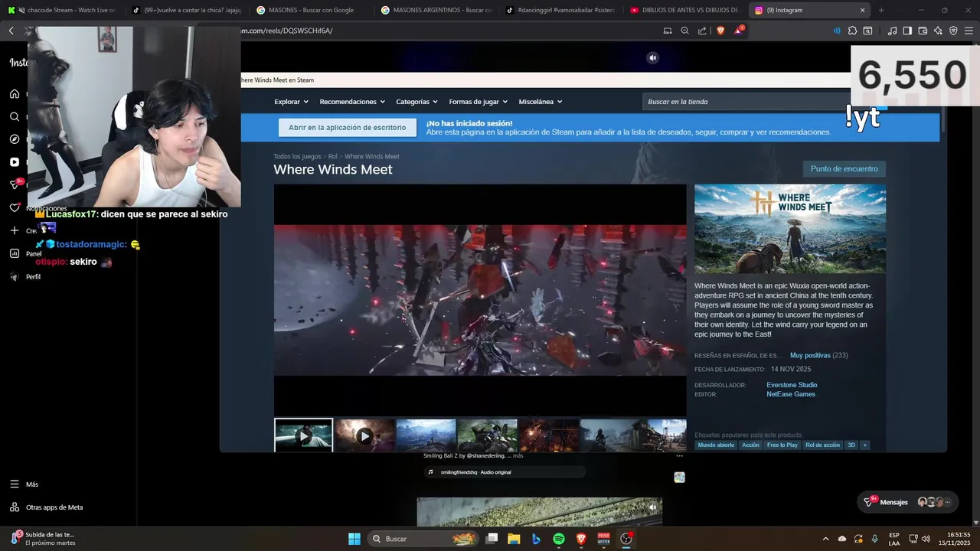Open the browser extensions puzzle icon
This screenshot has height=551, width=980.
pos(853,31)
